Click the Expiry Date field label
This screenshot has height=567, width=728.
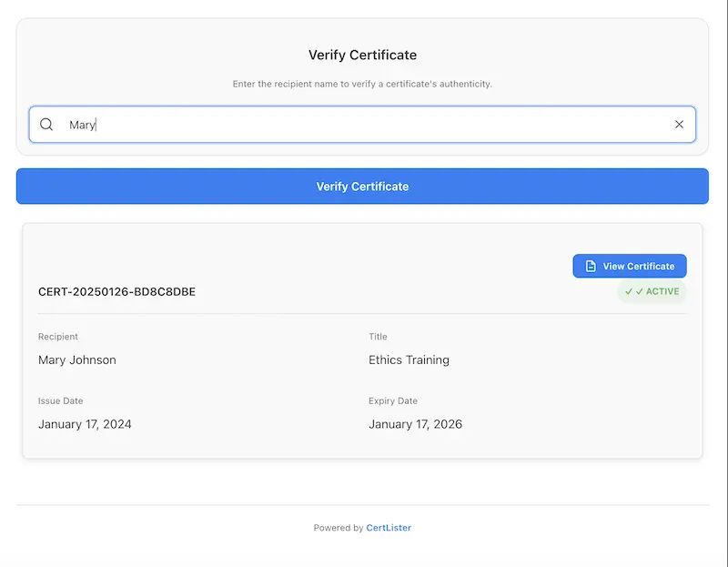pos(393,400)
